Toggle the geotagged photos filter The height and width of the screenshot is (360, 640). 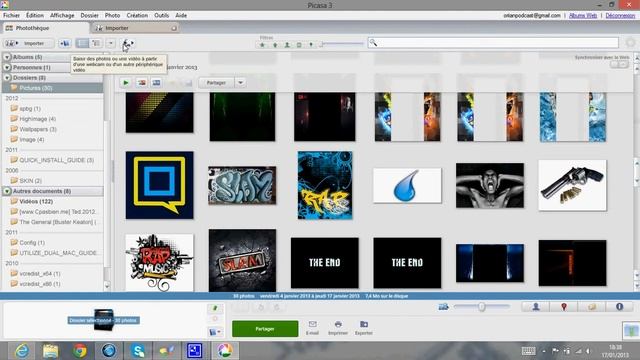point(311,44)
